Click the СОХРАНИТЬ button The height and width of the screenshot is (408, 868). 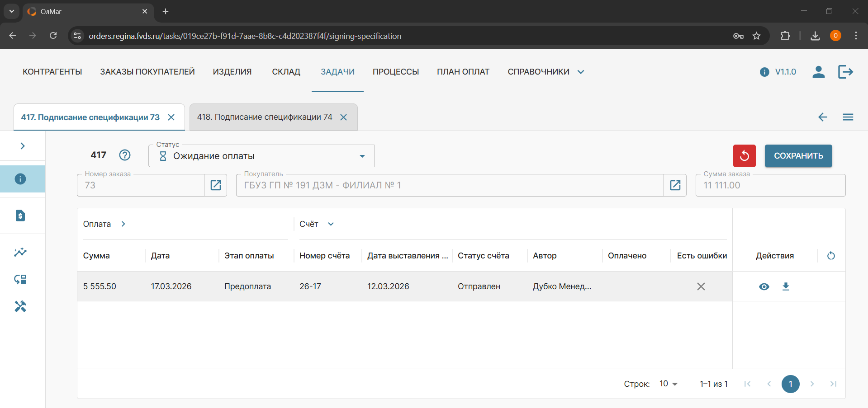point(798,156)
